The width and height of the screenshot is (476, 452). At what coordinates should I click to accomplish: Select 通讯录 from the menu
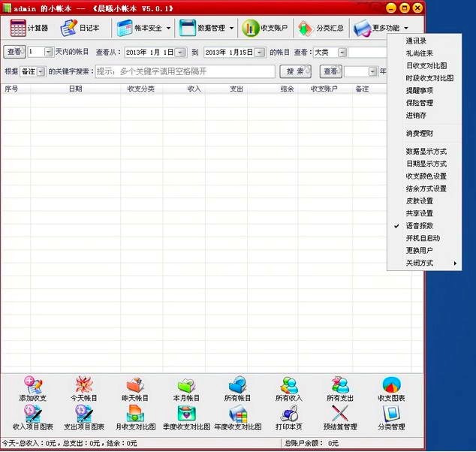coord(416,41)
